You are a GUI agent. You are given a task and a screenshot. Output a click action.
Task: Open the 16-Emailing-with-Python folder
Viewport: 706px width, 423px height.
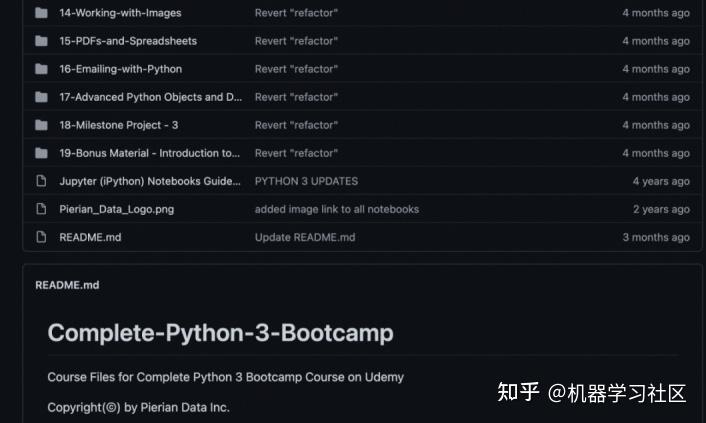121,69
